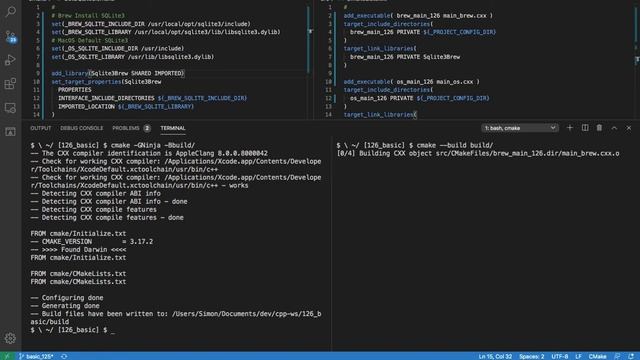Image resolution: width=640 pixels, height=360 pixels.
Task: Change end of line sequence 'LF'
Action: (x=578, y=356)
